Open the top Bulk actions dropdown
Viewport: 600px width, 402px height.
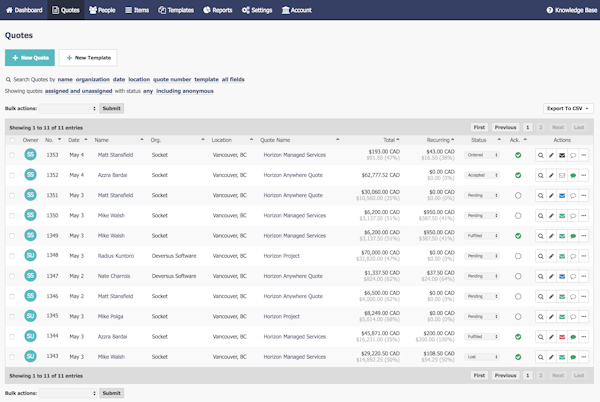click(x=67, y=108)
